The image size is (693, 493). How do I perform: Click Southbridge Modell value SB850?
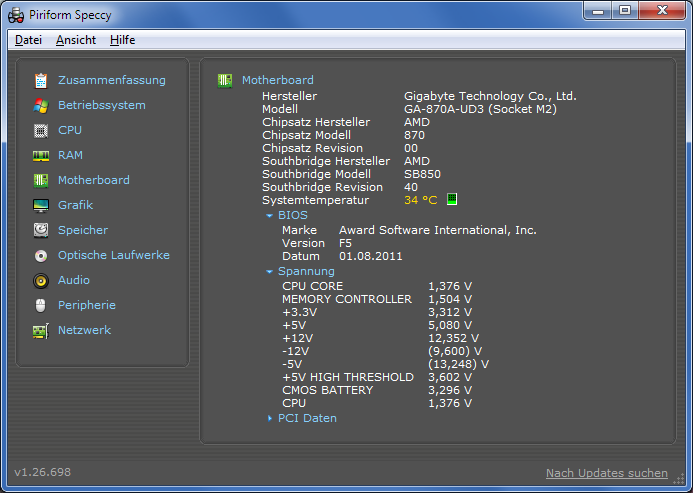(x=422, y=174)
